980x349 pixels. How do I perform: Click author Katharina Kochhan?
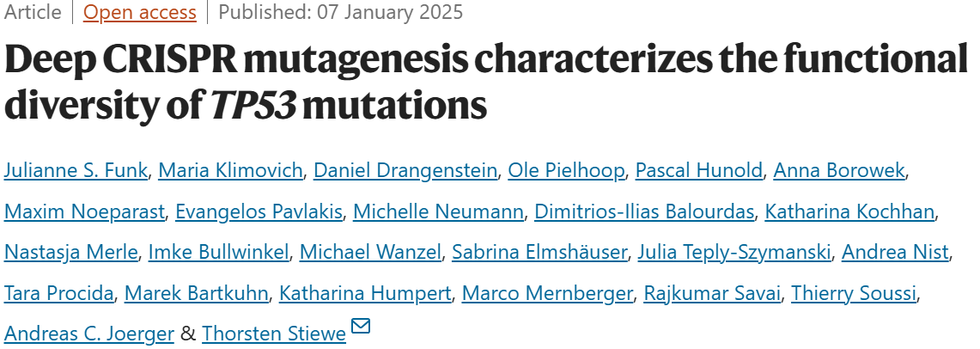click(x=849, y=211)
